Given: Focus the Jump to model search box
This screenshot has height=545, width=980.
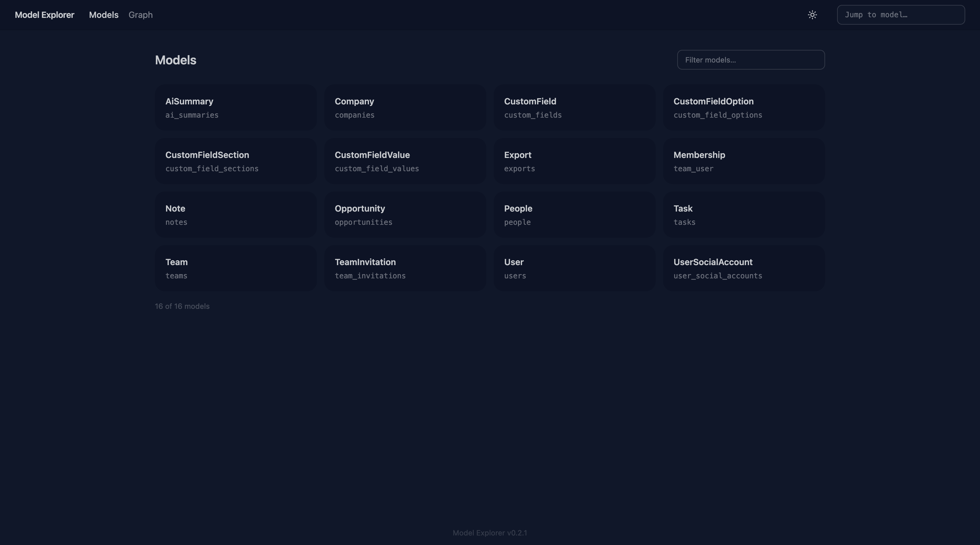Looking at the screenshot, I should (901, 15).
